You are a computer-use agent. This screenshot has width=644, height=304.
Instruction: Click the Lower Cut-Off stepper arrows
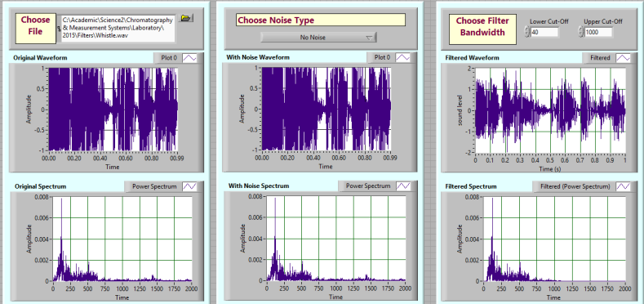527,32
